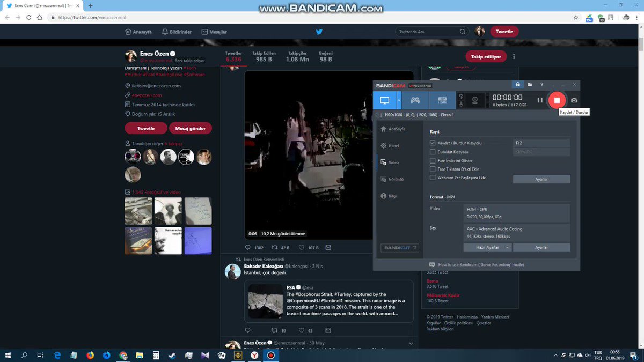This screenshot has width=644, height=362.
Task: Toggle Bandicam webcam overlay icon
Action: 474,100
